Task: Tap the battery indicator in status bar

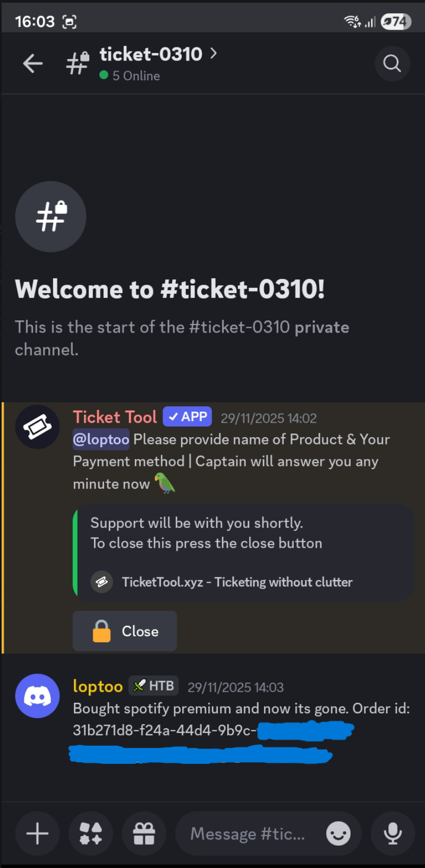Action: 396,22
